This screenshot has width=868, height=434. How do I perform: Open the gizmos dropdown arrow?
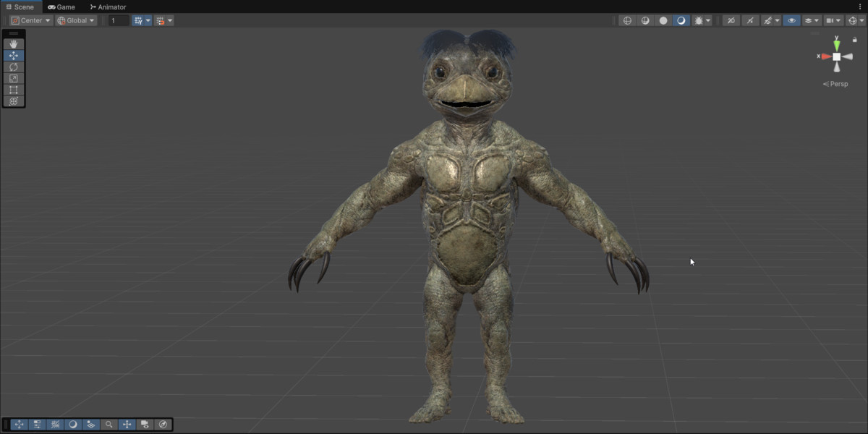pyautogui.click(x=861, y=20)
